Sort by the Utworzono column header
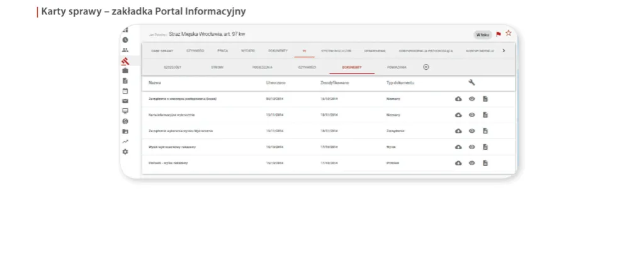Viewport: 644px width, 253px height. click(x=276, y=83)
